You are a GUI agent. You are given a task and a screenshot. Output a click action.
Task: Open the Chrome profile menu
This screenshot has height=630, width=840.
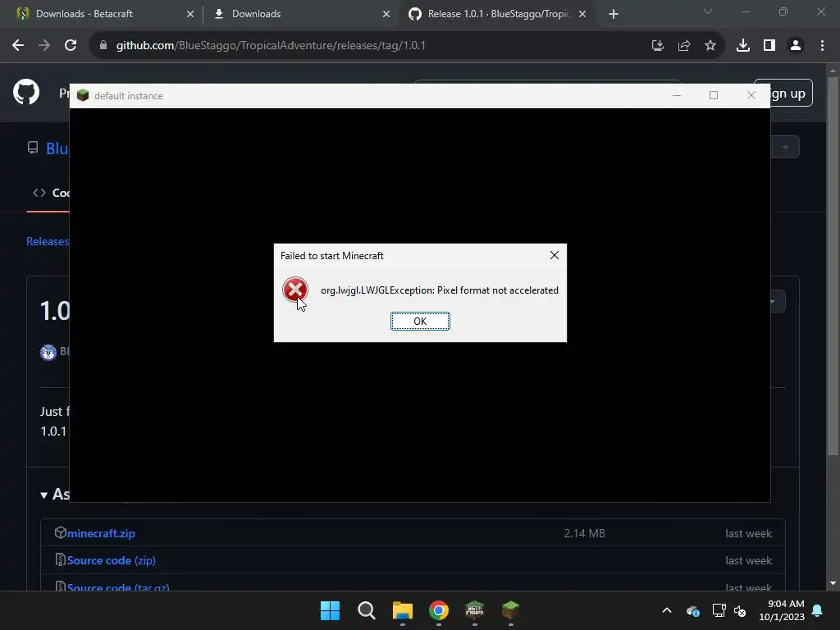pos(796,46)
